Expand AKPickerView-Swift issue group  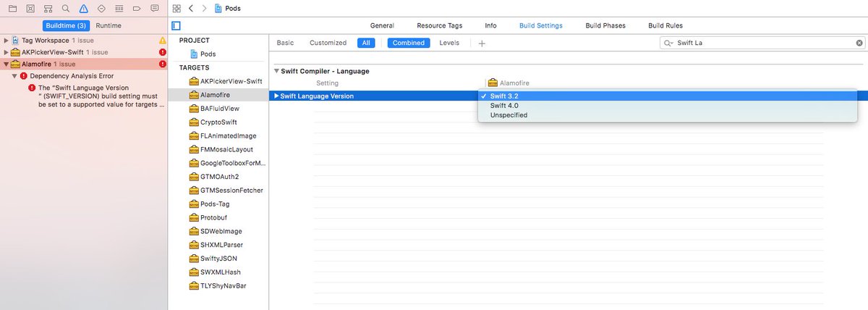pyautogui.click(x=7, y=52)
